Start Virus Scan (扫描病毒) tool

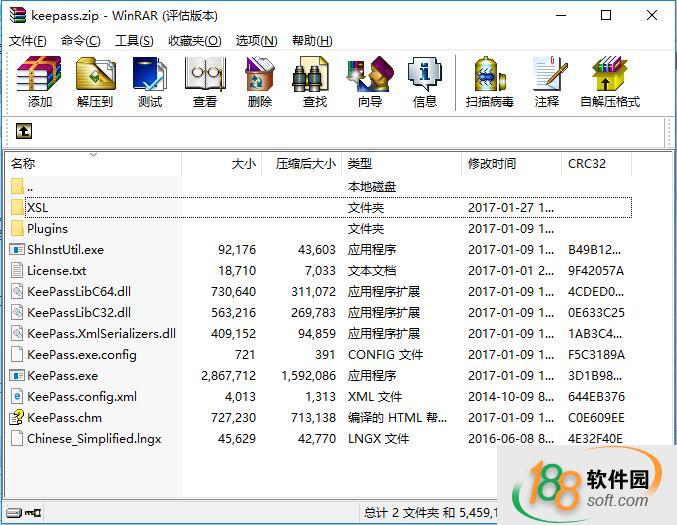(x=489, y=81)
